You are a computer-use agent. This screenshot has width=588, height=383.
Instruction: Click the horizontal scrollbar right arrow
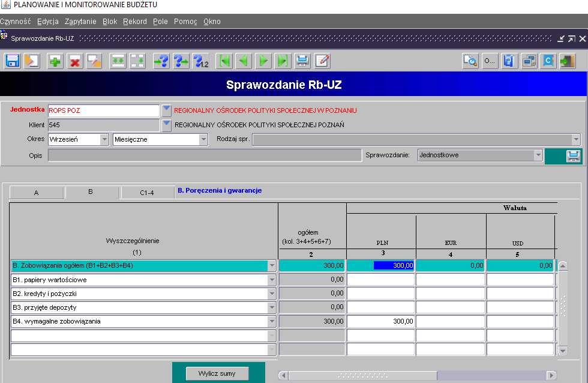point(551,375)
